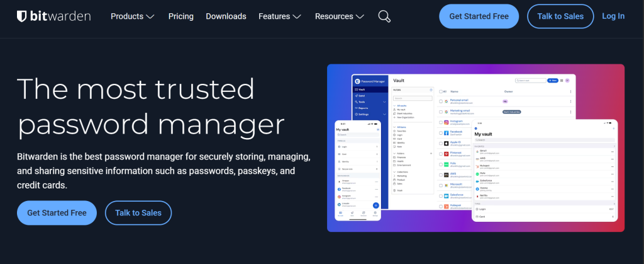644x264 pixels.
Task: Open the Log In link
Action: [x=613, y=16]
